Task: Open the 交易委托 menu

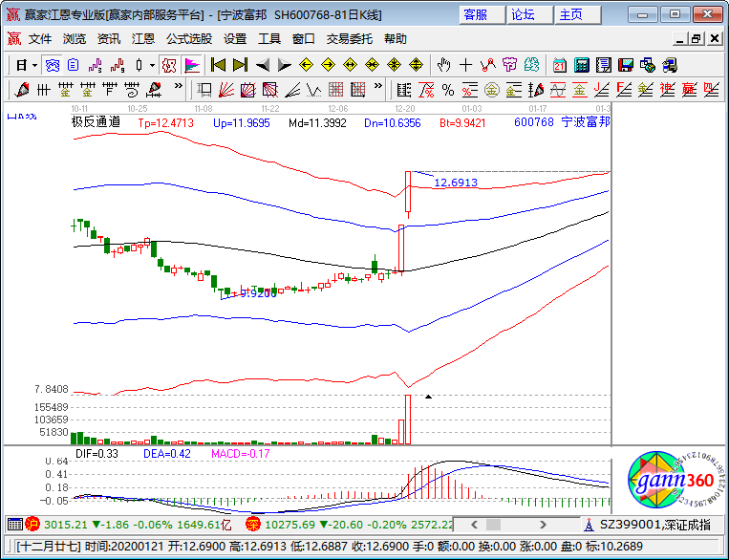Action: [x=349, y=39]
